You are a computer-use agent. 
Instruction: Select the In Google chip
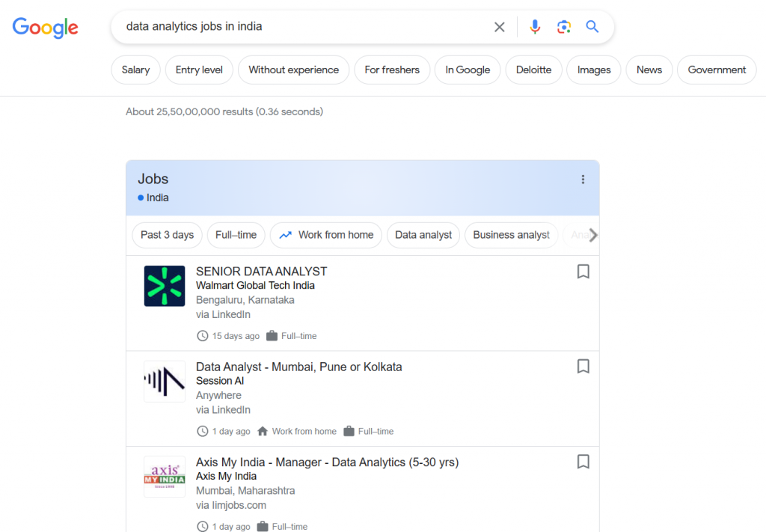pos(468,70)
